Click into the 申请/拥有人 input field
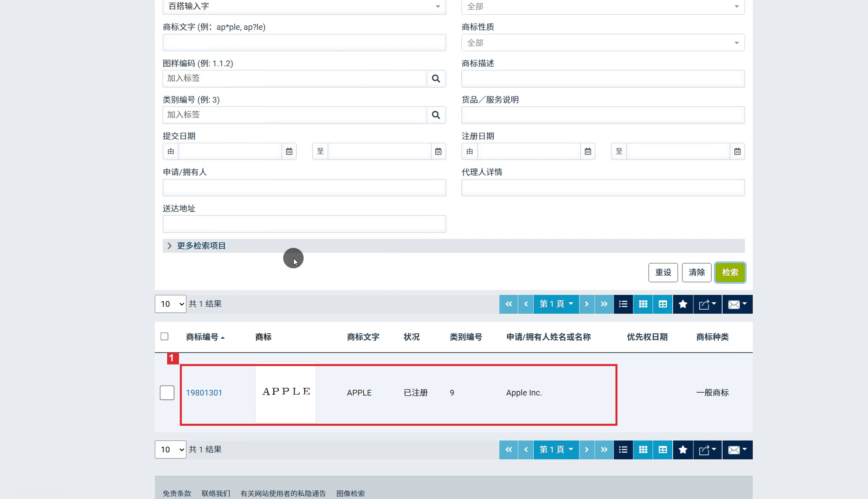868x499 pixels. 304,188
